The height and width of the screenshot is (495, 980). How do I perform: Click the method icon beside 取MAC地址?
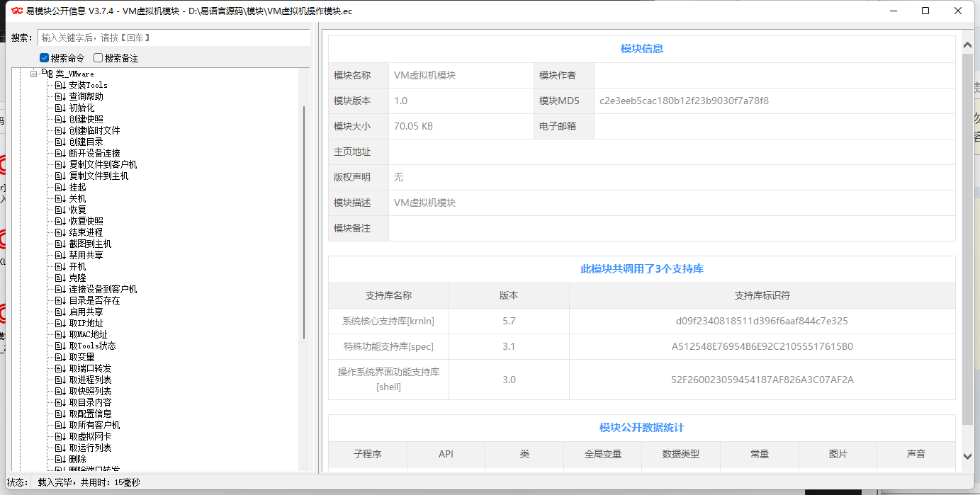coord(60,334)
